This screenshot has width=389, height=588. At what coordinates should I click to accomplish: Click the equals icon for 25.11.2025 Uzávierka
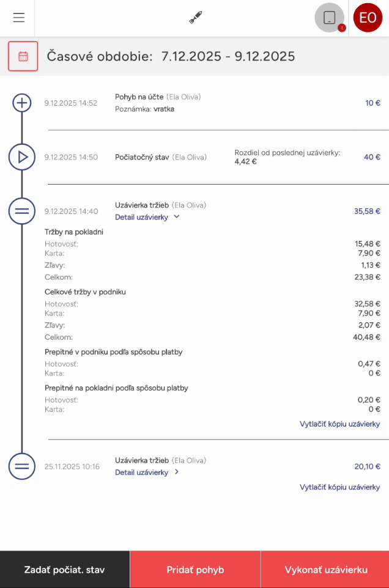pos(22,466)
